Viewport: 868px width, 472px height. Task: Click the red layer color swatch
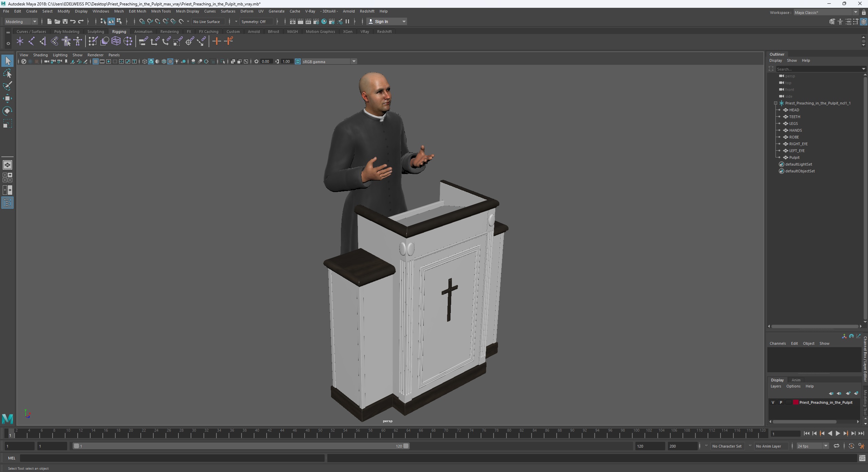(x=795, y=402)
